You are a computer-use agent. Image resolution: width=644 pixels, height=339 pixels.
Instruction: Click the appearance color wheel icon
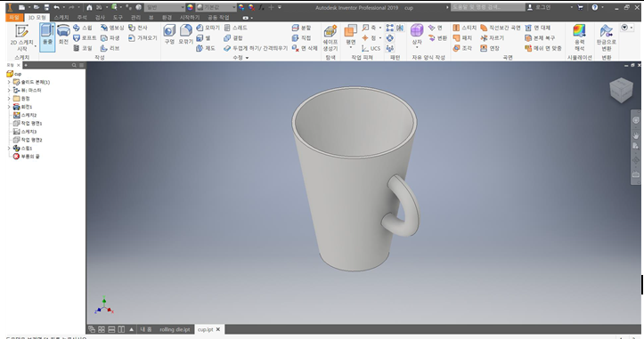point(190,7)
